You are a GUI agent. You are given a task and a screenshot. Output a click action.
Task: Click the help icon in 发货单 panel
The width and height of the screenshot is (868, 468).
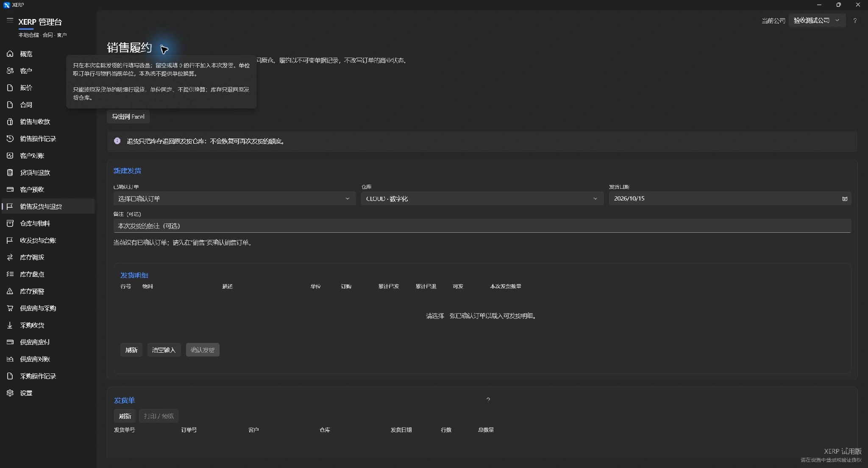pyautogui.click(x=488, y=399)
